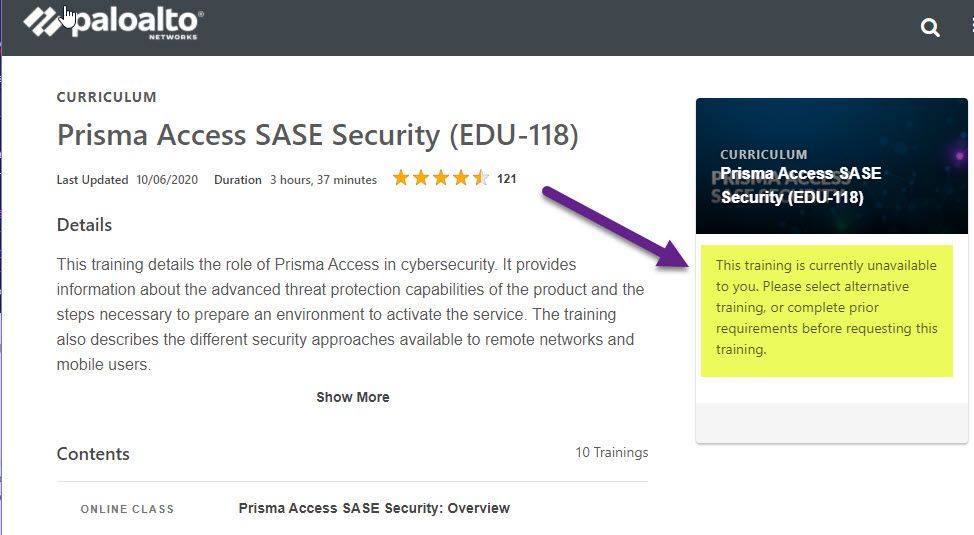Click the first rating star
974x535 pixels.
point(401,179)
